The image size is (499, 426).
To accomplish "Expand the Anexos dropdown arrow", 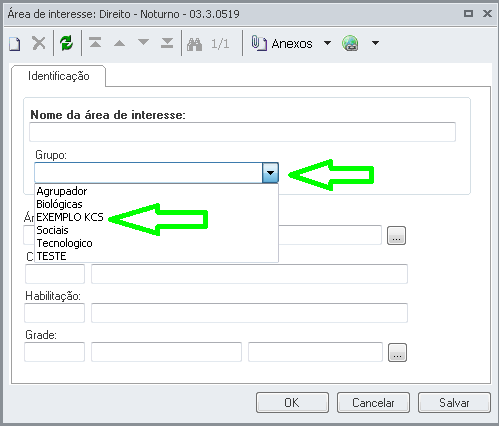I will (327, 43).
